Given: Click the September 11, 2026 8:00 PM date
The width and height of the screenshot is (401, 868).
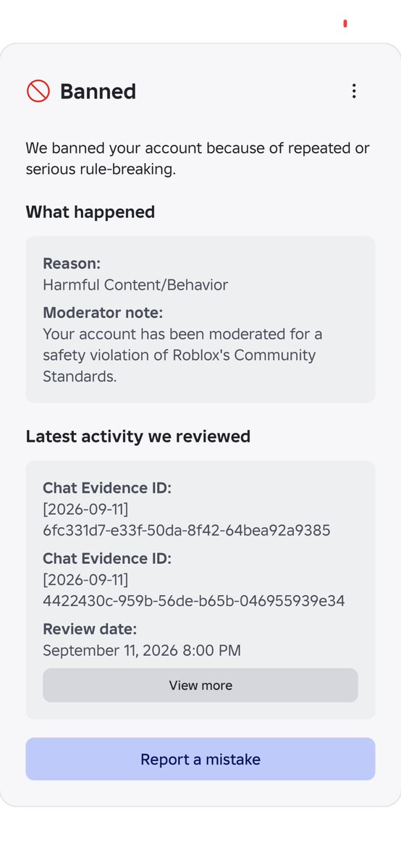Looking at the screenshot, I should pos(142,650).
